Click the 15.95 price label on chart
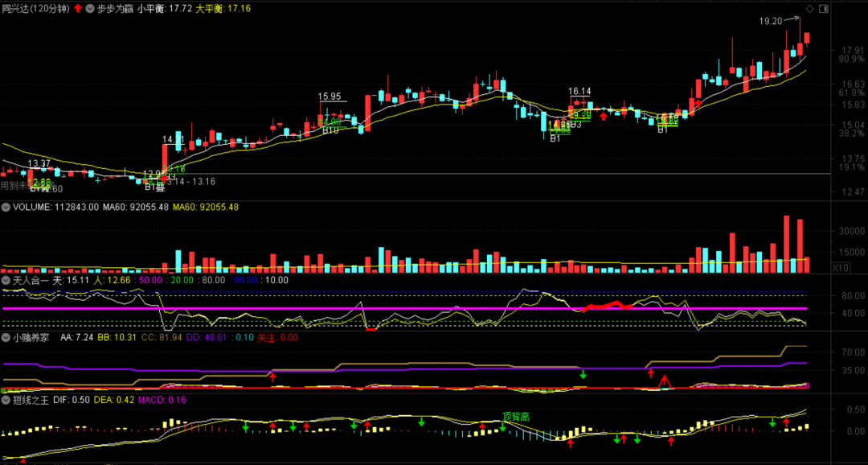The image size is (868, 465). click(330, 97)
